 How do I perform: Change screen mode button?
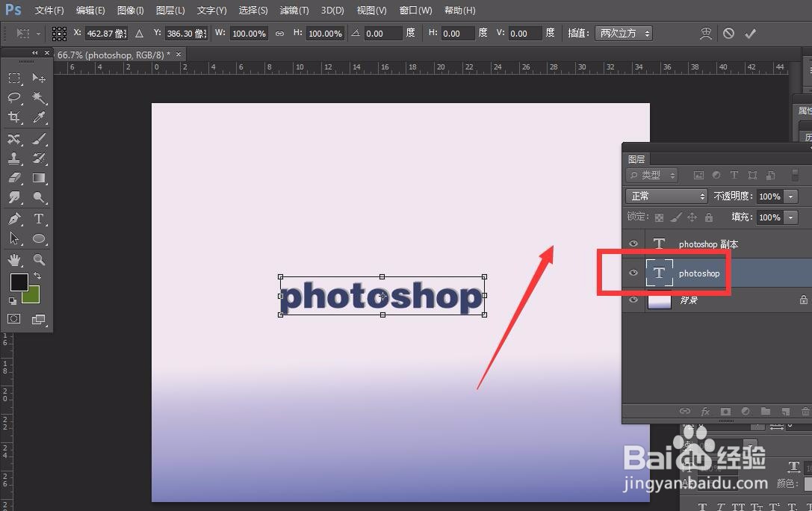coord(39,319)
